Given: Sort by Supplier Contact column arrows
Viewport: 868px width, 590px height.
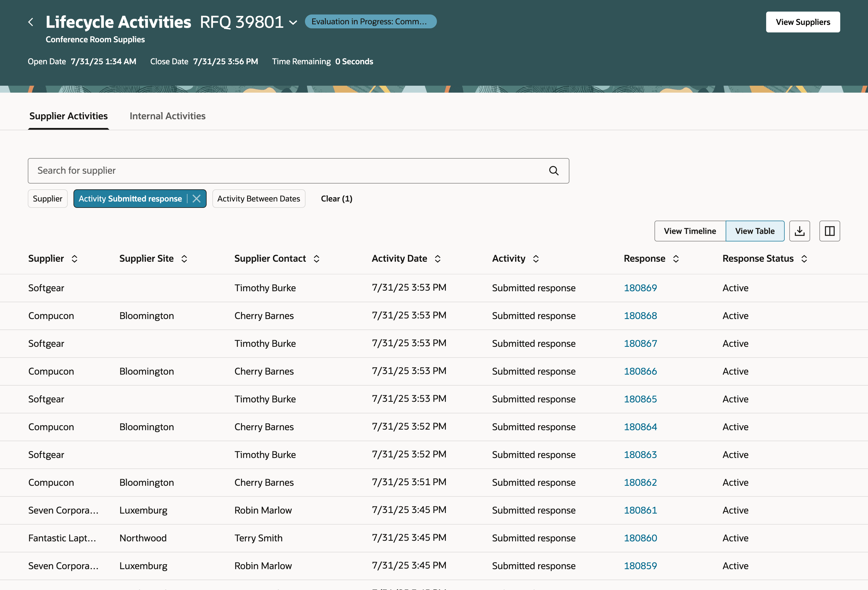Looking at the screenshot, I should coord(316,259).
